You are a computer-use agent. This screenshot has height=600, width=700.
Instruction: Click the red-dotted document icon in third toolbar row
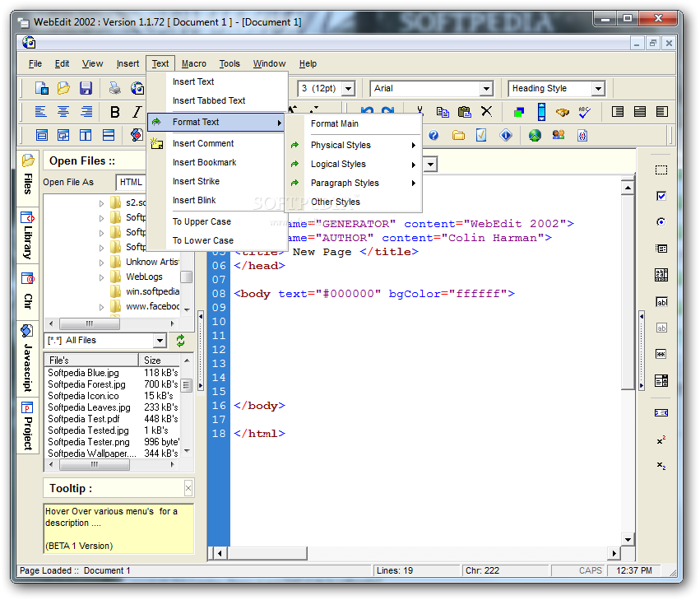pyautogui.click(x=137, y=135)
